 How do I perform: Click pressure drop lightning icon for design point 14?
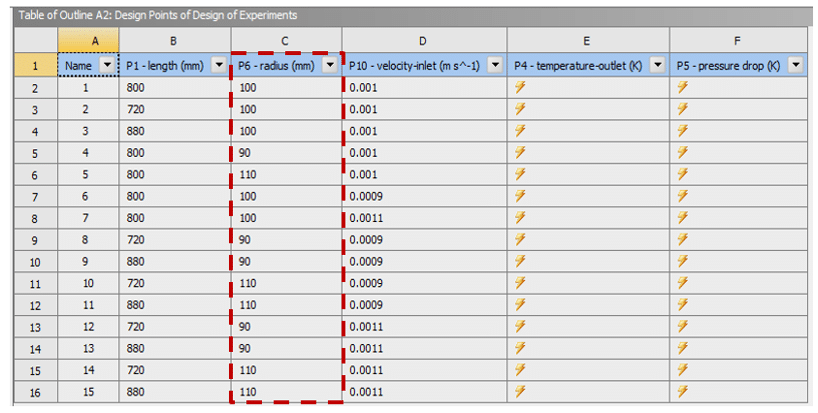point(683,370)
